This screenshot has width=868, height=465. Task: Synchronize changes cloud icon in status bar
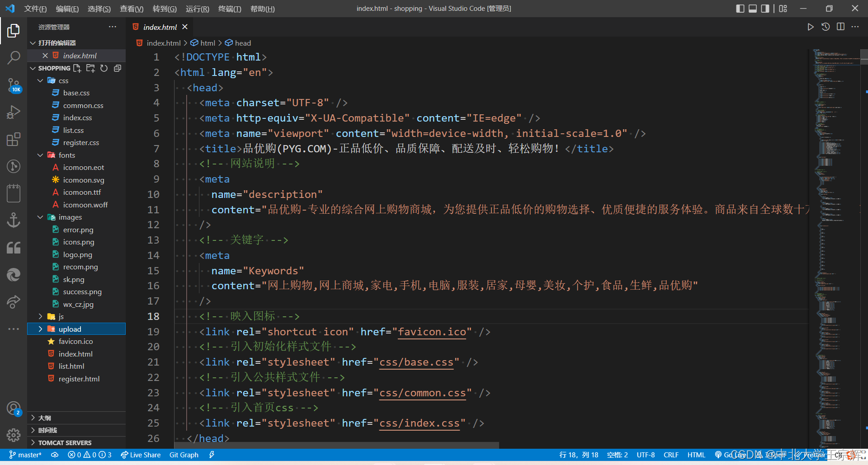(55, 455)
